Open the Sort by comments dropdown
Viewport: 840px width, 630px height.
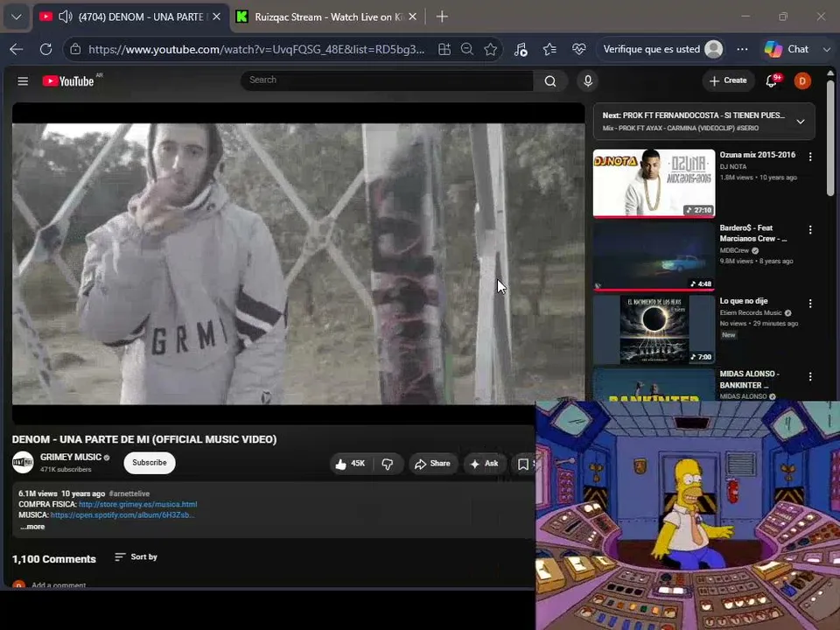136,557
